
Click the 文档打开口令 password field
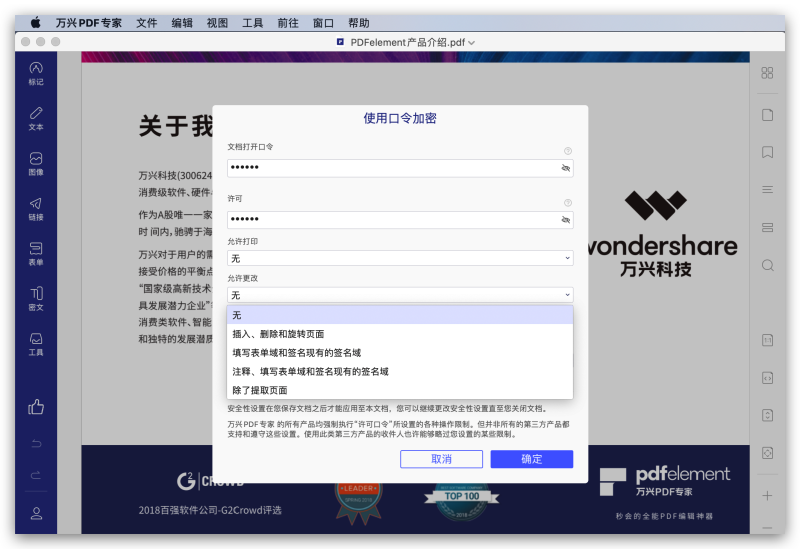point(400,168)
